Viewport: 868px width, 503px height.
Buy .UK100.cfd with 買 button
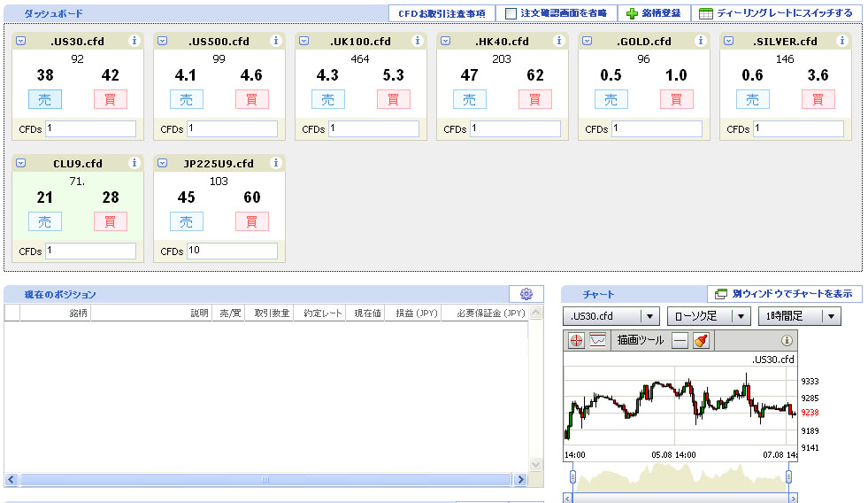[x=394, y=99]
